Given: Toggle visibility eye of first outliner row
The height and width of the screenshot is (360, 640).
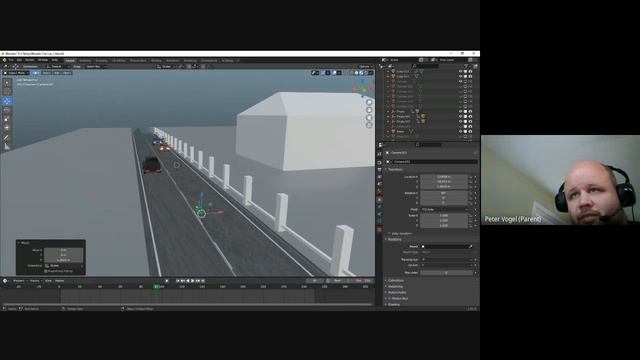Looking at the screenshot, I should pos(460,71).
